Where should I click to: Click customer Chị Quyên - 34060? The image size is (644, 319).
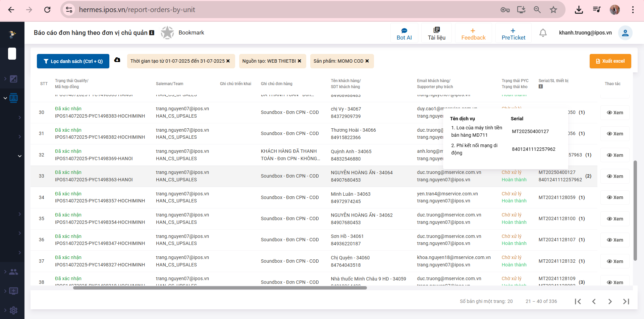351,258
